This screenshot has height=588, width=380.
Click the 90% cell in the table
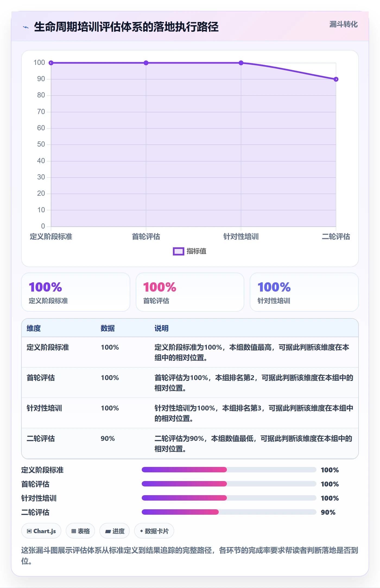108,438
